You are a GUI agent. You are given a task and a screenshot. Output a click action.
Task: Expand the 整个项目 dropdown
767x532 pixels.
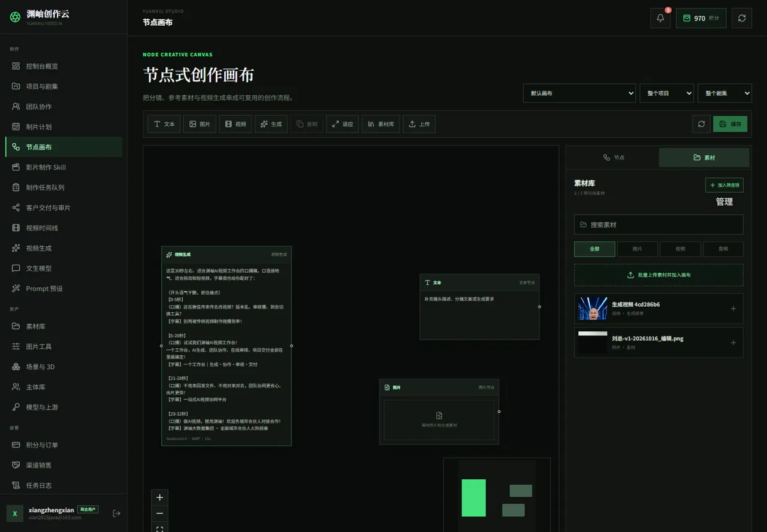667,93
